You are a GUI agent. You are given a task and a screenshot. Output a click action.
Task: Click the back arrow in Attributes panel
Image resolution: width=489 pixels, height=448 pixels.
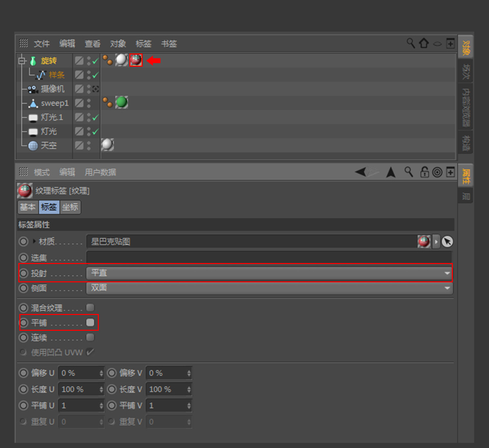[x=361, y=172]
